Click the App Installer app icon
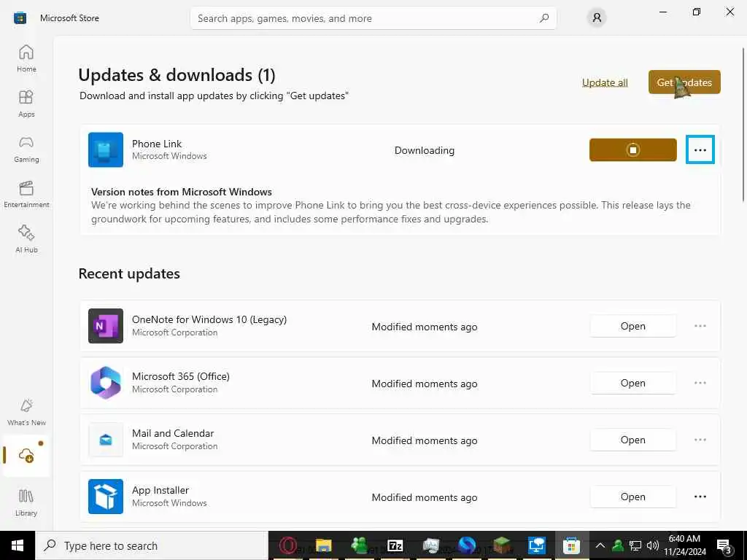Viewport: 747px width, 560px height. [106, 497]
